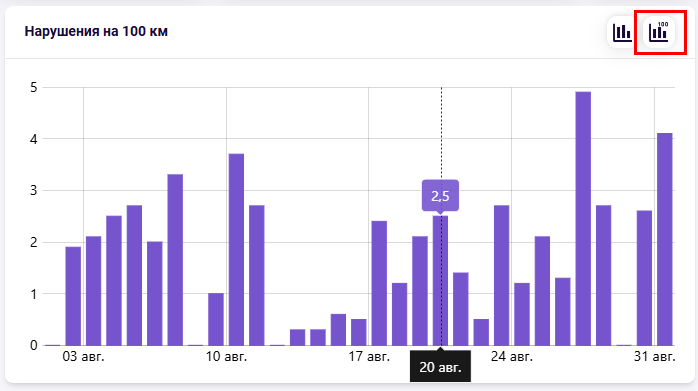The image size is (698, 391).
Task: Select the 2,6 bar left of 31 авг.
Action: point(644,278)
